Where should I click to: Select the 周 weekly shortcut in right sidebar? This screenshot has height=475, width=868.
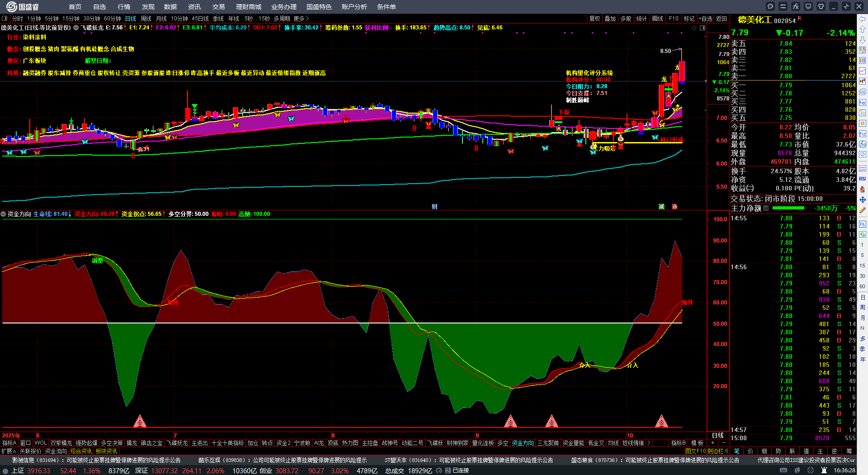click(863, 308)
